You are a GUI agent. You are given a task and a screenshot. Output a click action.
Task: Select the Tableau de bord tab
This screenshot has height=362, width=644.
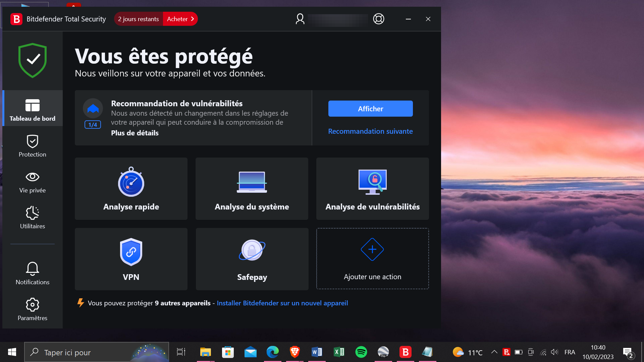[32, 110]
